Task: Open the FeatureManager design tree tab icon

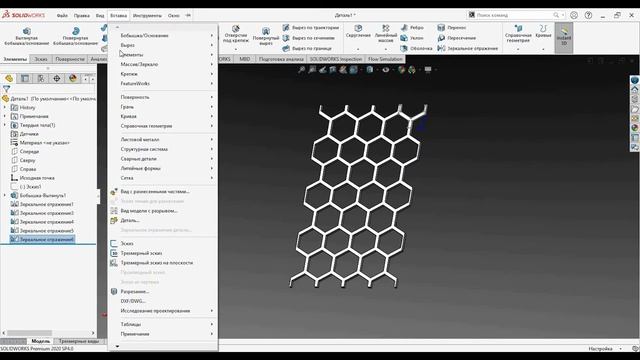Action: coord(9,78)
